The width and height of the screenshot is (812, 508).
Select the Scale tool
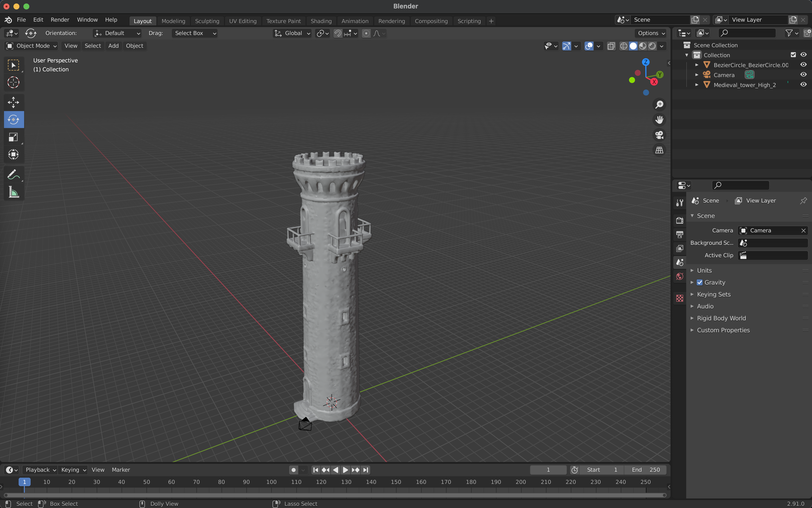(13, 137)
